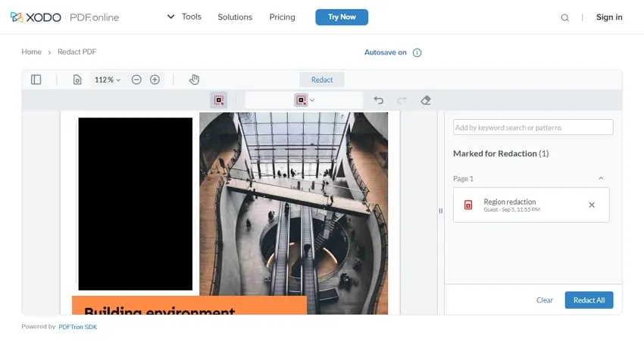
Task: Click Sign in
Action: coord(609,17)
